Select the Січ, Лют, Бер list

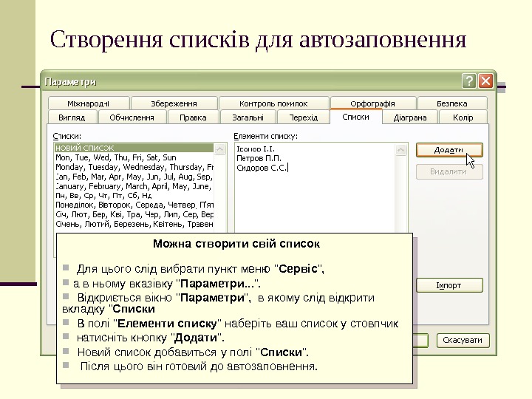(134, 214)
